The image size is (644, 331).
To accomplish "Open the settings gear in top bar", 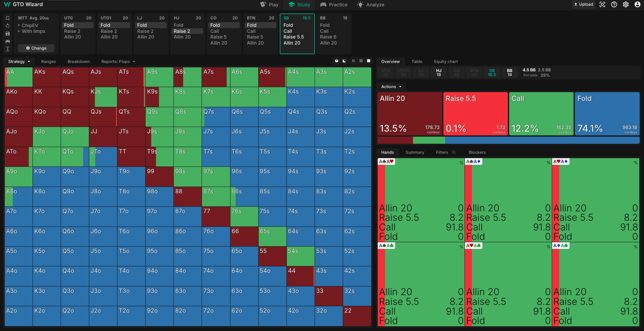I will (626, 4).
